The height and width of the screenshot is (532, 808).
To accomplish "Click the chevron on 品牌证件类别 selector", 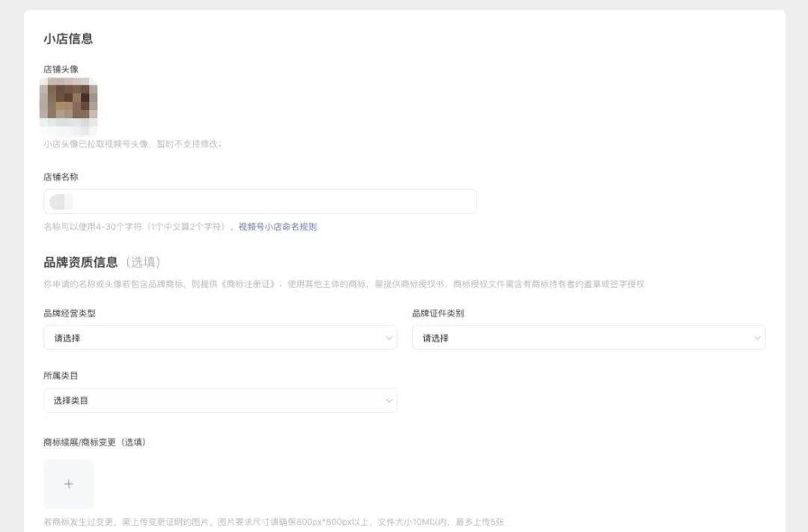I will [x=757, y=338].
